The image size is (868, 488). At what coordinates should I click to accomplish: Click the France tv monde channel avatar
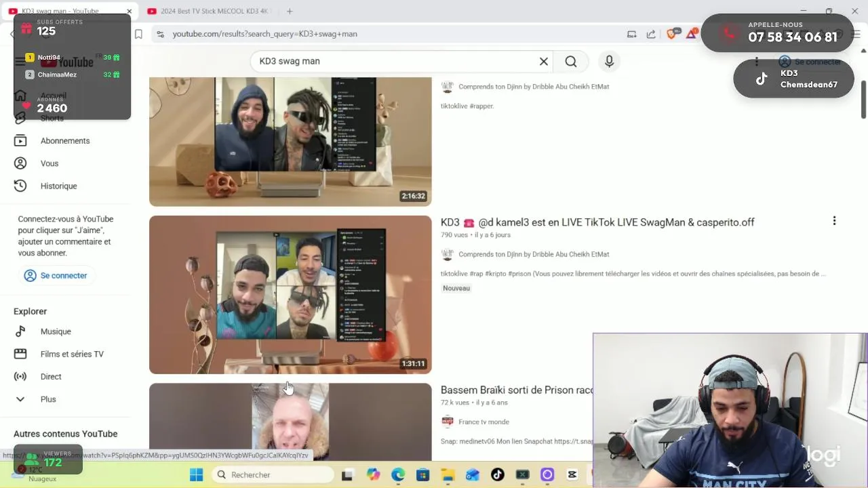(447, 422)
